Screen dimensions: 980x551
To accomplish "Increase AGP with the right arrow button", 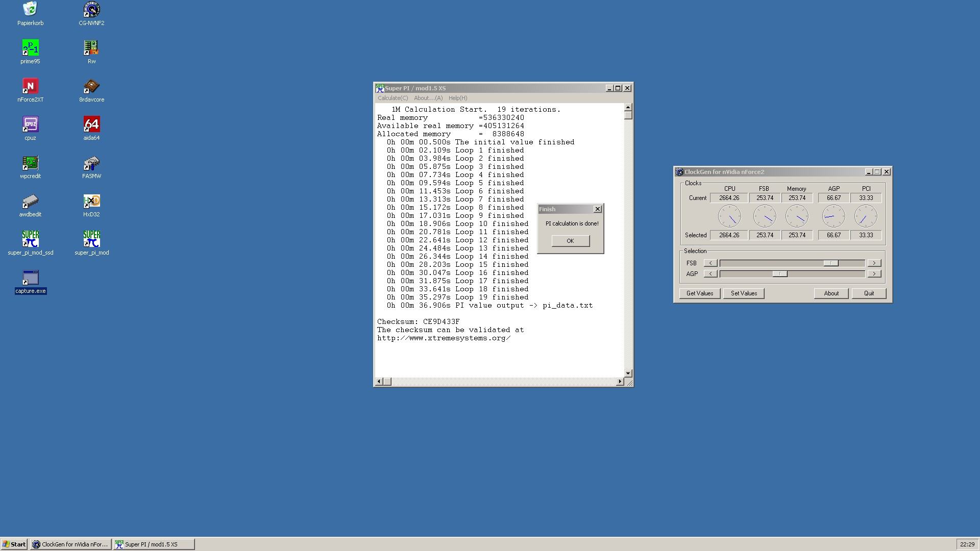I will [874, 274].
